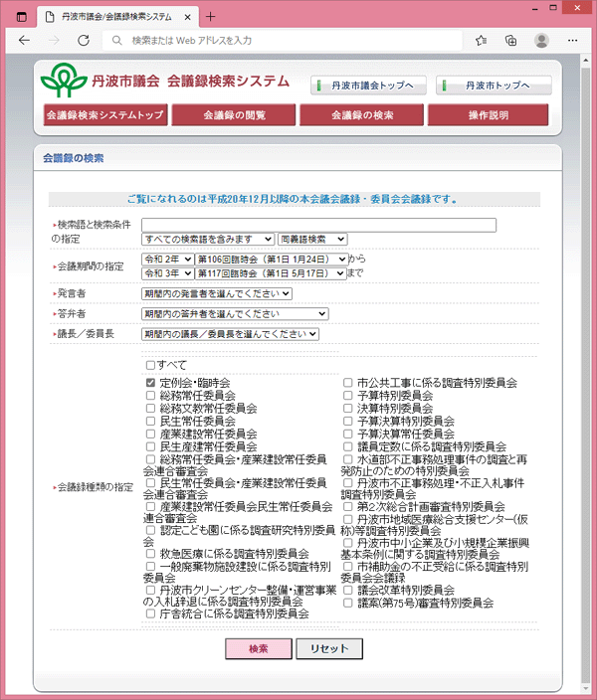Viewport: 597px width, 700px height.
Task: Check the 認定こども園に係る調査研究特別委員会 checkbox
Action: pos(150,530)
